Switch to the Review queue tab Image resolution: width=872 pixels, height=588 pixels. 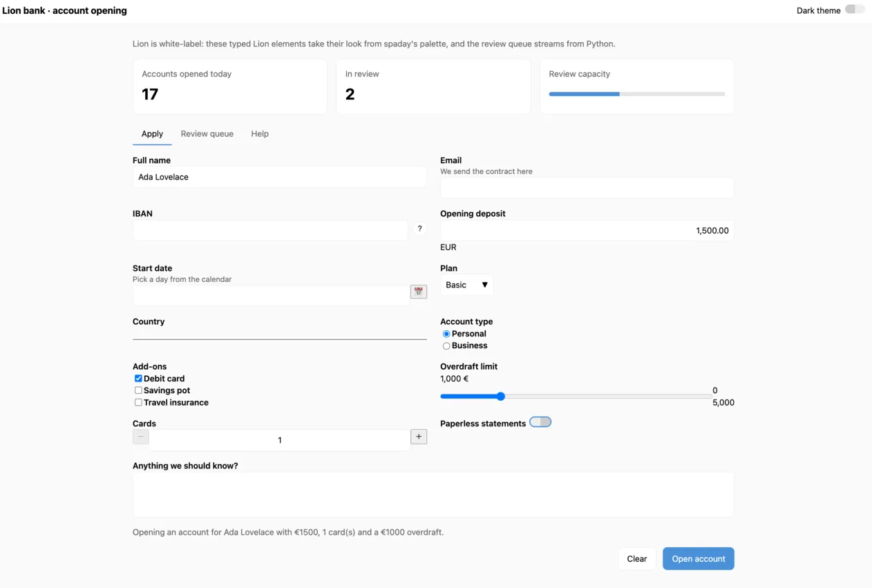click(x=207, y=134)
